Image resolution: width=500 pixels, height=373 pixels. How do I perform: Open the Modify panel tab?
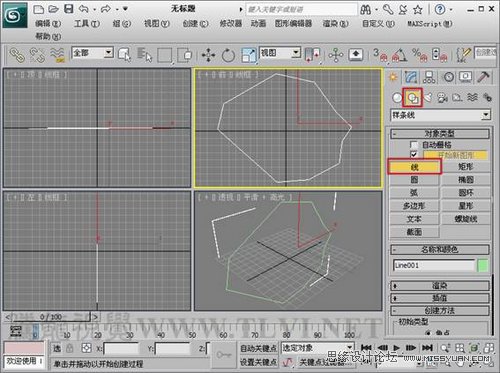[411, 77]
